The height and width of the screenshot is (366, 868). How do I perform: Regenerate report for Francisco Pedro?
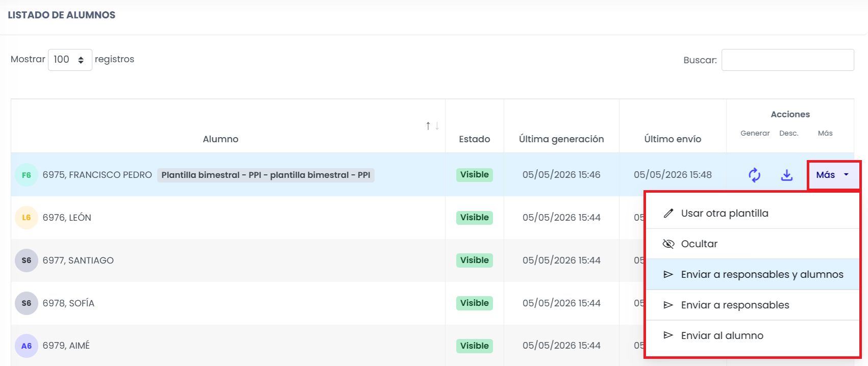754,175
